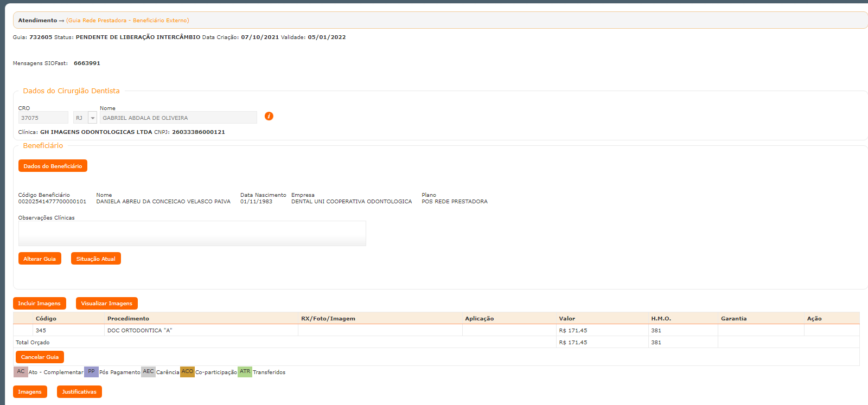View Situação Atual of the guide
This screenshot has height=405, width=868.
95,259
